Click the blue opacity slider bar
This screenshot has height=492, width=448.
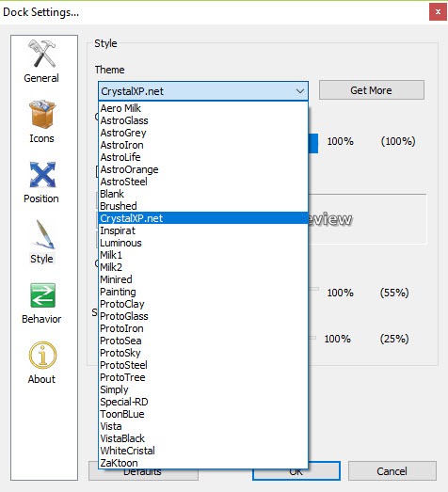click(313, 143)
